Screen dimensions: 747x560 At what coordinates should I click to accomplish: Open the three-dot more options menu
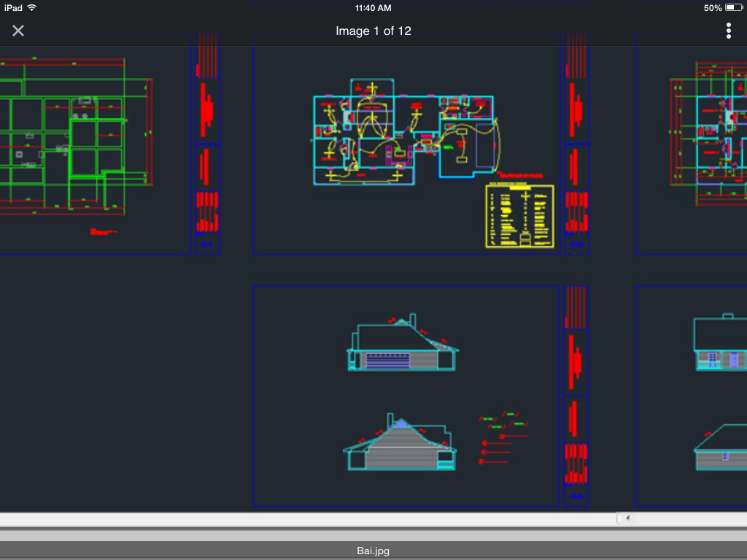(728, 31)
